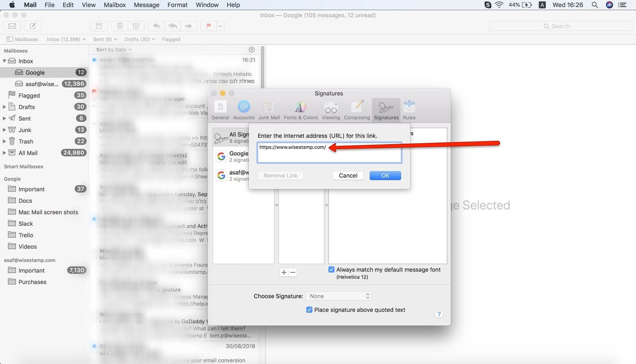This screenshot has width=636, height=364.
Task: Open the Mailbox menu
Action: tap(114, 5)
